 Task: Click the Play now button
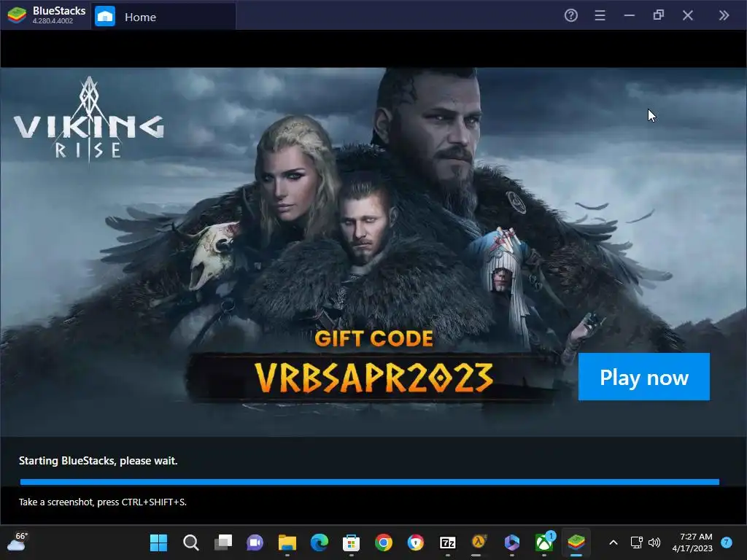pyautogui.click(x=643, y=377)
